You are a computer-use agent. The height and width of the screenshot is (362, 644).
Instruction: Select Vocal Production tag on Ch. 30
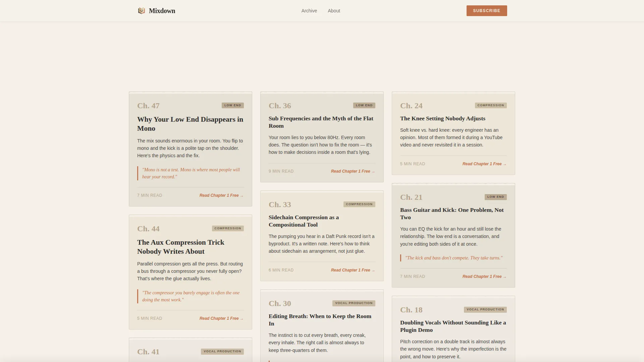tap(354, 303)
